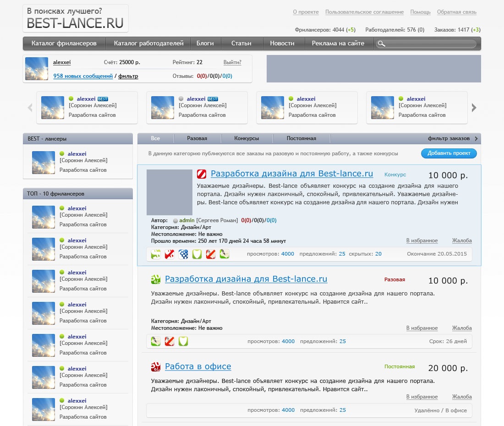The height and width of the screenshot is (426, 504).
Task: Open the 958 новых сообщений link
Action: point(83,76)
